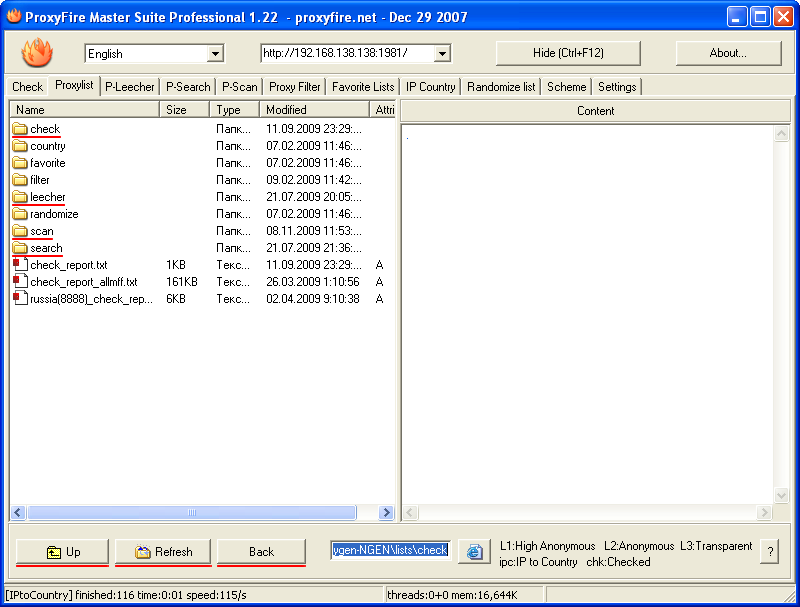Click the Refresh button

tap(163, 552)
